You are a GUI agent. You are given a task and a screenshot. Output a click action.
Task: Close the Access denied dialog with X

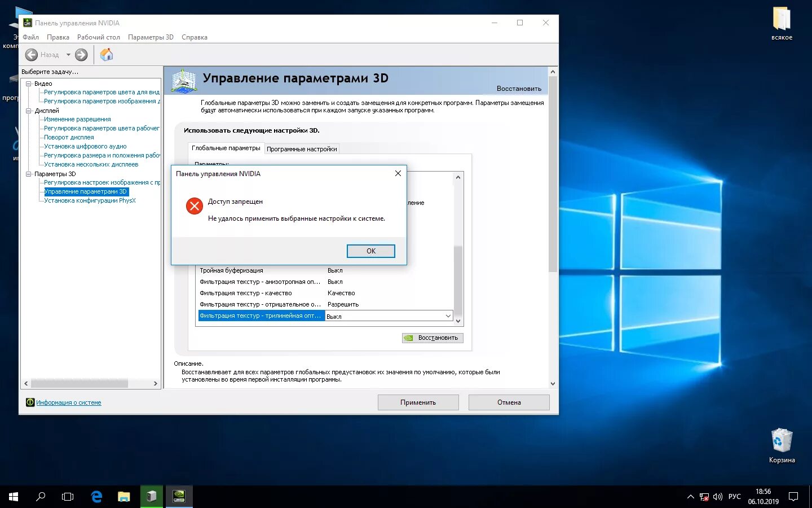(x=398, y=173)
